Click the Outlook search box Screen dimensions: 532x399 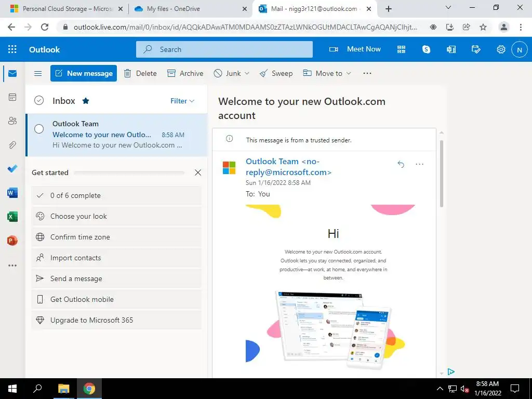pyautogui.click(x=224, y=49)
